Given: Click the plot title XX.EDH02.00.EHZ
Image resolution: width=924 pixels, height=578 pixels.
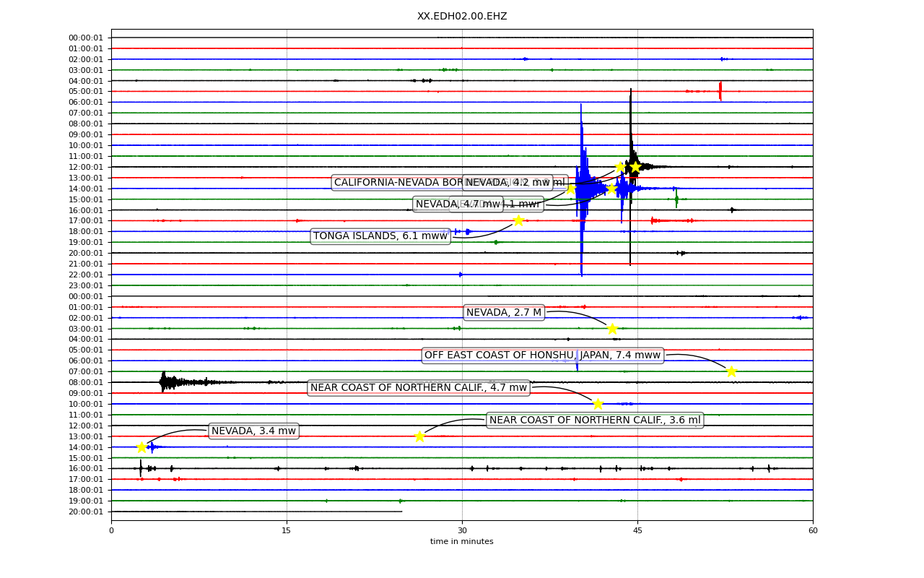Looking at the screenshot, I should (x=462, y=17).
